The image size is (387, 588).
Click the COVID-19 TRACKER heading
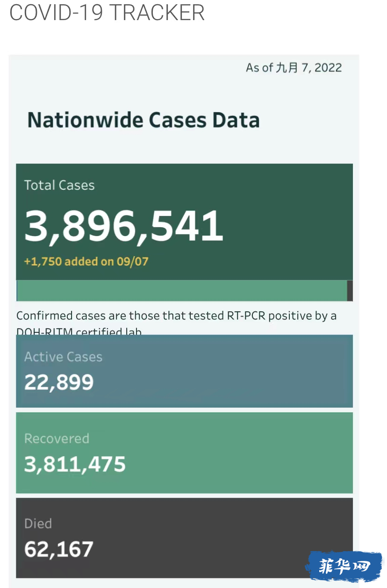107,12
